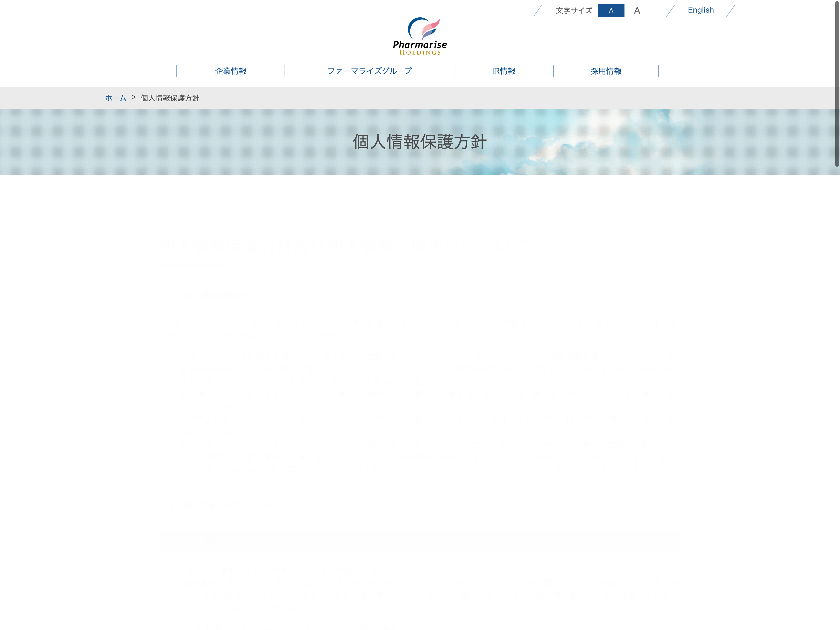Viewport: 840px width, 630px height.
Task: Open the 企業情報 navigation menu
Action: [230, 71]
